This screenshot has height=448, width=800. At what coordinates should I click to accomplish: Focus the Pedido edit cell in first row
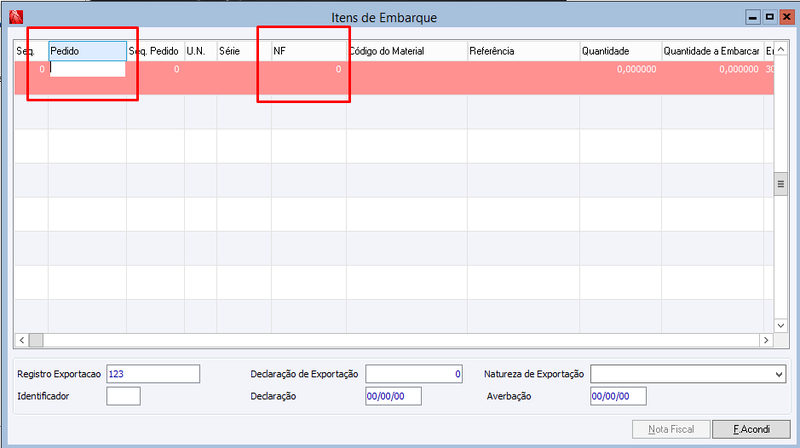coord(87,69)
